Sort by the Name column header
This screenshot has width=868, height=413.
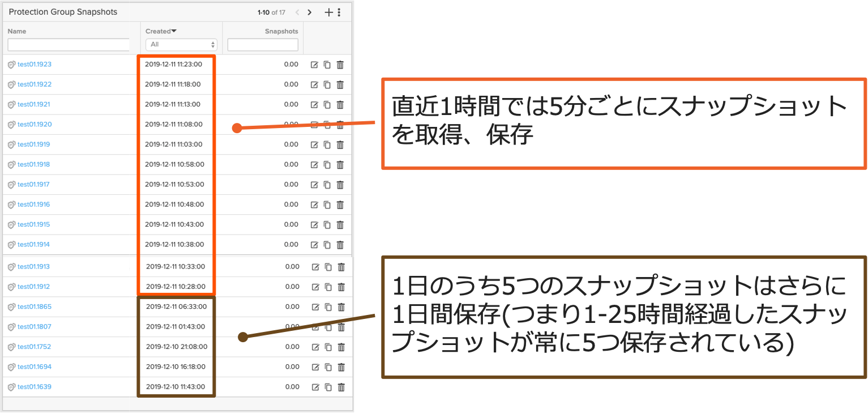(x=17, y=31)
